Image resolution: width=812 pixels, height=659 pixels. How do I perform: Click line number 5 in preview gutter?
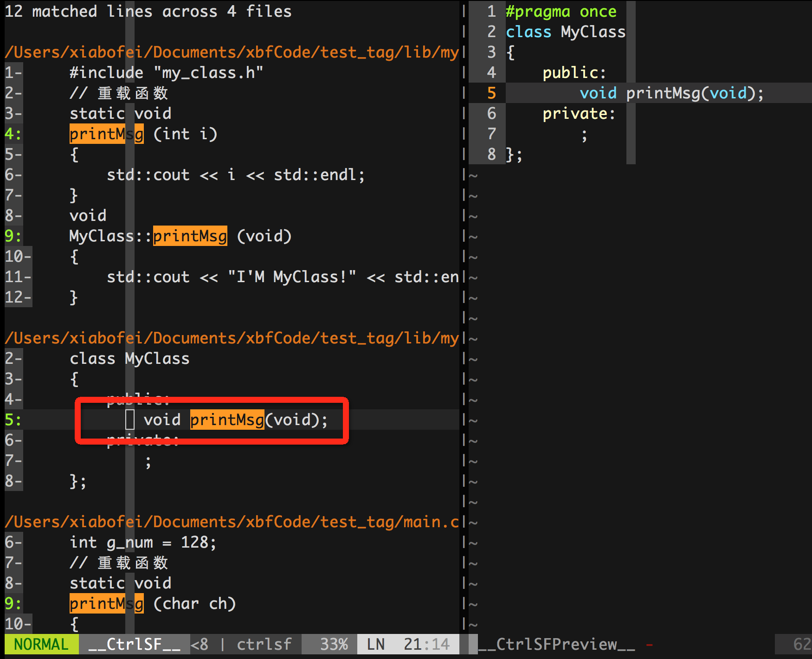(492, 93)
